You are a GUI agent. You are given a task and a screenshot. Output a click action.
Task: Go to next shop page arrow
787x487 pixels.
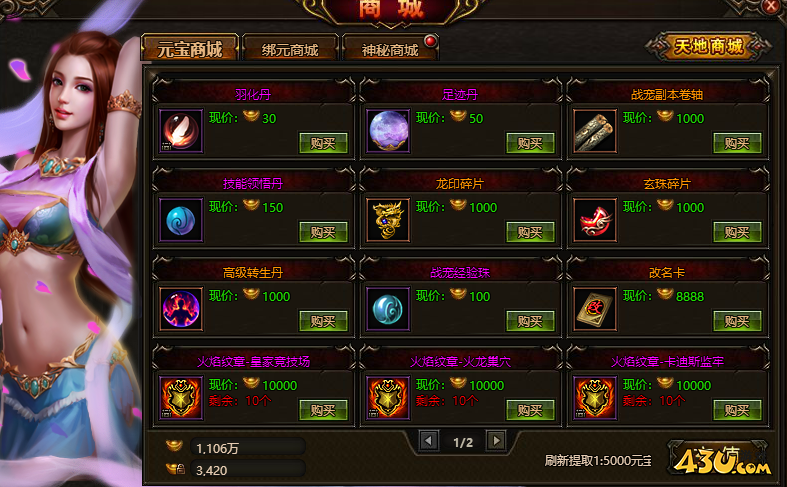click(x=496, y=441)
